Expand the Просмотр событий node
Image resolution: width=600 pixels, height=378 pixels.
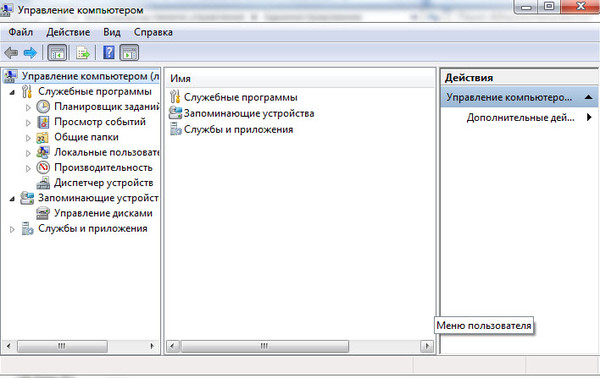(x=28, y=123)
